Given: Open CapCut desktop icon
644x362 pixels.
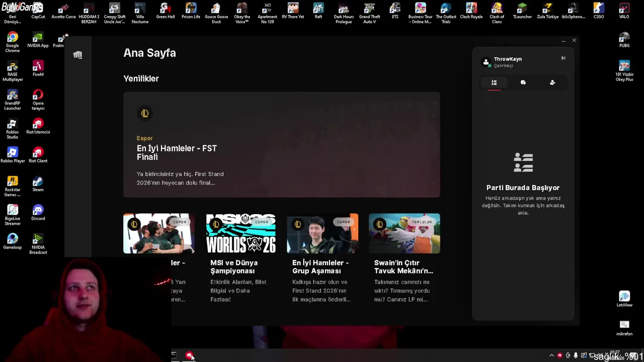Looking at the screenshot, I should pos(38,11).
